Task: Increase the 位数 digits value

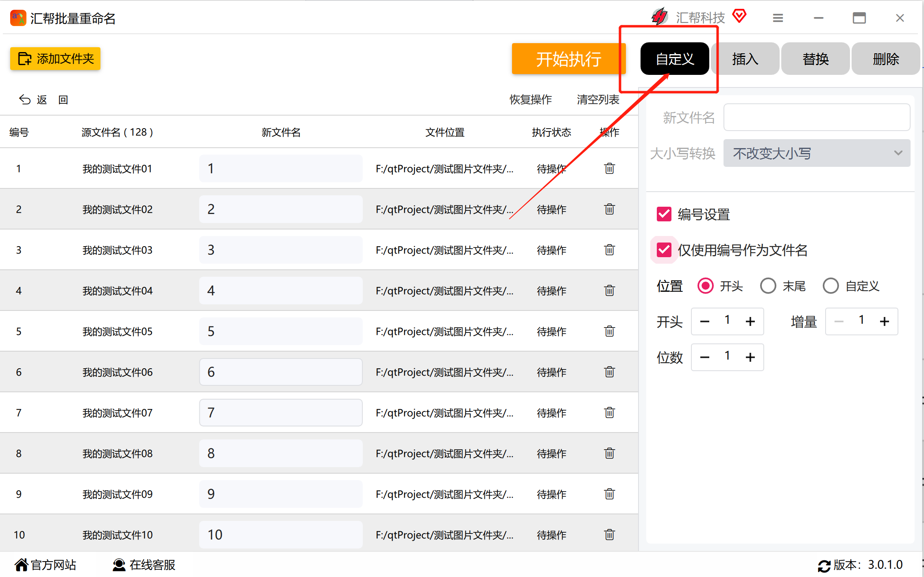Action: pos(750,357)
